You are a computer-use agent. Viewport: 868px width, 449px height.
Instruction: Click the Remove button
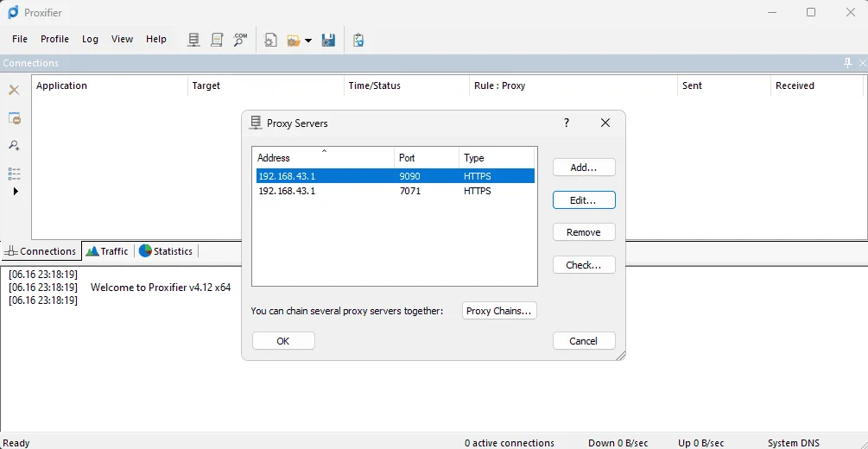[x=584, y=232]
